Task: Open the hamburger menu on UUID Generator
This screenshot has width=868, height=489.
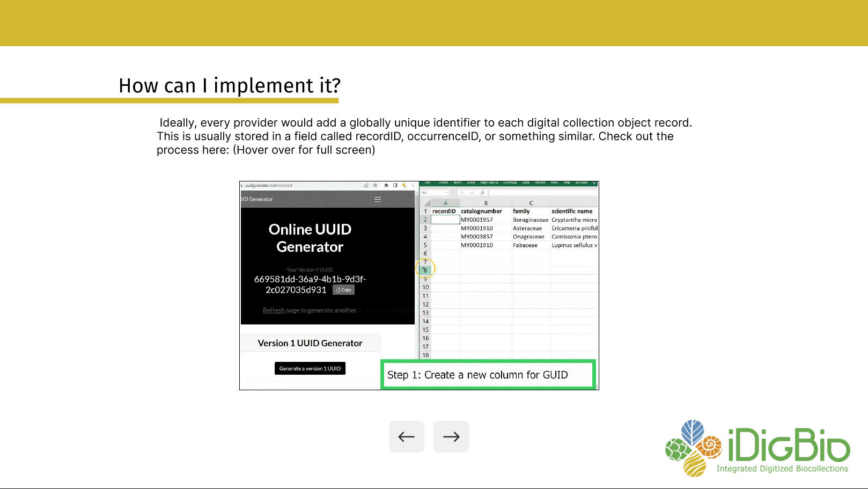Action: coord(378,199)
